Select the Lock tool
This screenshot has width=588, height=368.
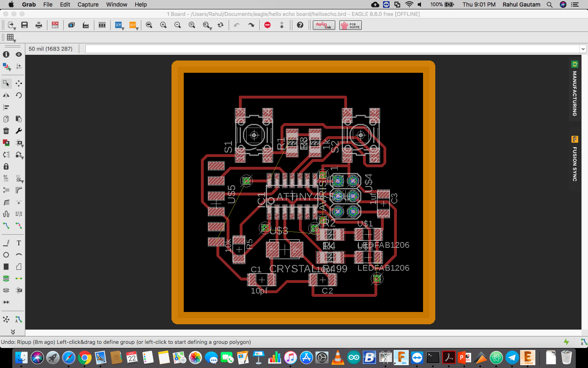pyautogui.click(x=6, y=166)
